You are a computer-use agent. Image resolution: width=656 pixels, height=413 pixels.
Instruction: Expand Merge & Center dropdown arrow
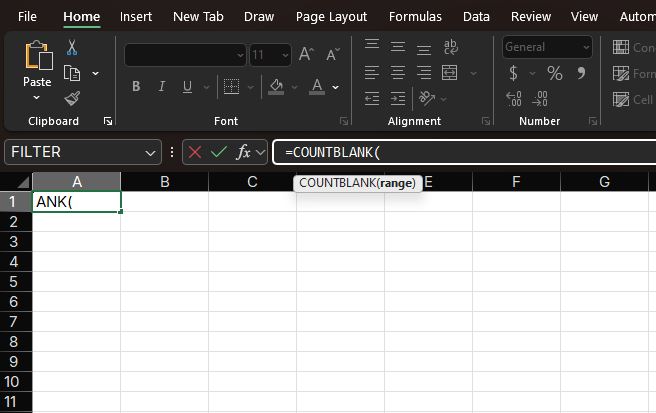tap(473, 73)
